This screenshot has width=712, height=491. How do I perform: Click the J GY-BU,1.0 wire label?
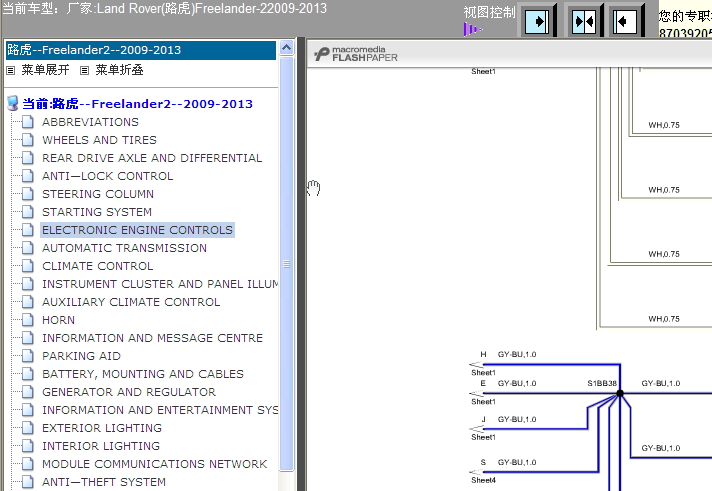[x=508, y=419]
